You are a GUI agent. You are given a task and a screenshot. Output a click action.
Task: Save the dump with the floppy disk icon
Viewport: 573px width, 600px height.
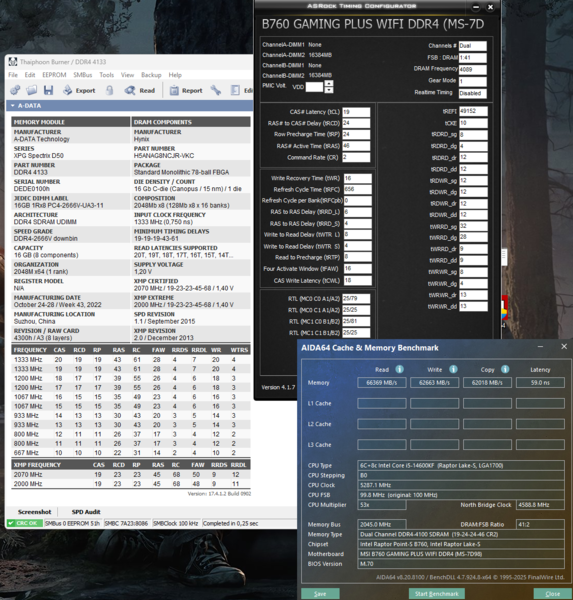click(x=48, y=90)
